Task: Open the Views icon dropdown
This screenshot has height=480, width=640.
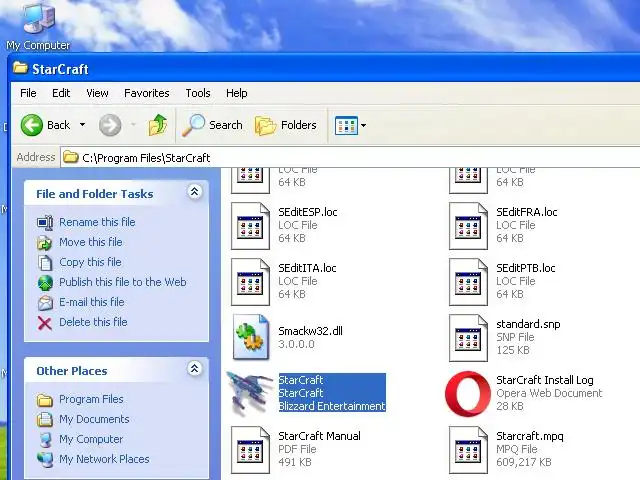Action: point(350,125)
